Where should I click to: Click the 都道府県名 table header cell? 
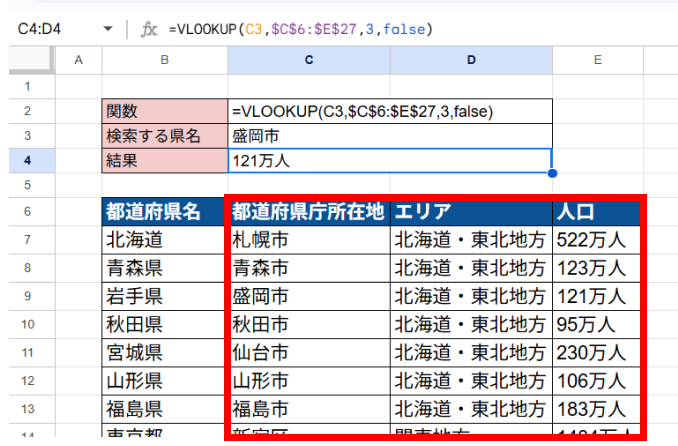(x=165, y=212)
